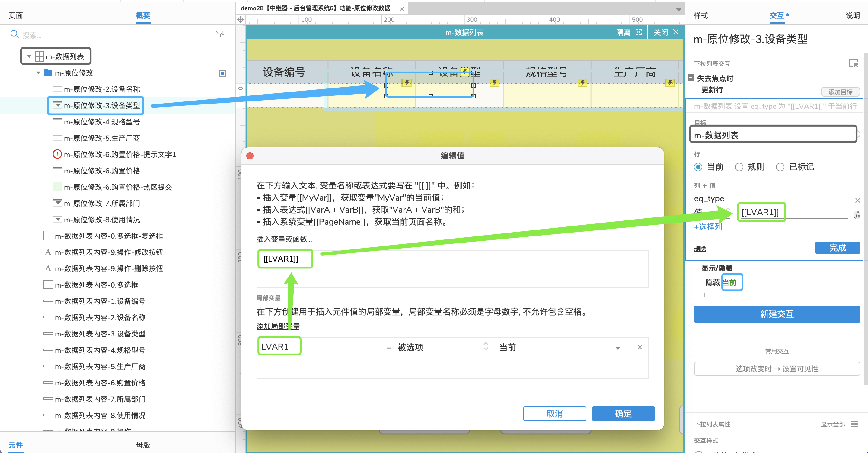Screen dimensions: 868x453
Task: Click 确定 in the 编辑值 dialog
Action: [623, 413]
